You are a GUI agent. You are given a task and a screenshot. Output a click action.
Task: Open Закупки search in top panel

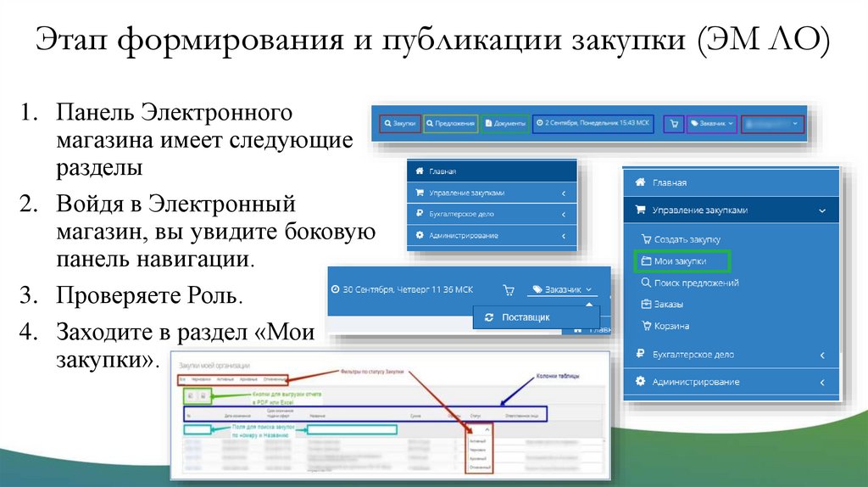400,124
